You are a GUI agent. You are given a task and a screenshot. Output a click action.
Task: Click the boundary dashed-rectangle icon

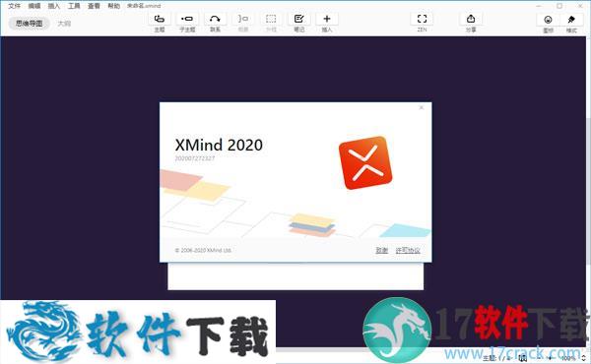click(271, 19)
